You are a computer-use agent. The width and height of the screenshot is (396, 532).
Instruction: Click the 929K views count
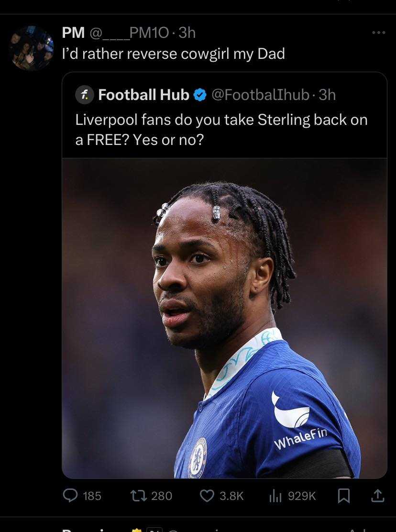(x=302, y=496)
